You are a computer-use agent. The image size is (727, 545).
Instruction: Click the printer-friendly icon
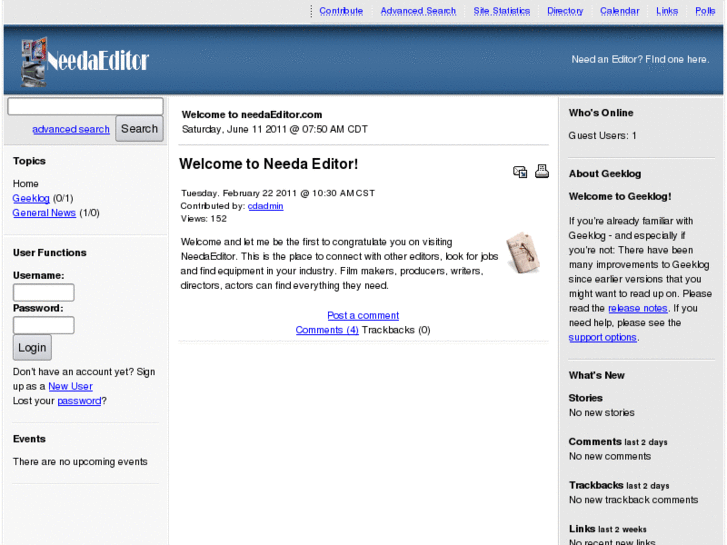[x=542, y=171]
